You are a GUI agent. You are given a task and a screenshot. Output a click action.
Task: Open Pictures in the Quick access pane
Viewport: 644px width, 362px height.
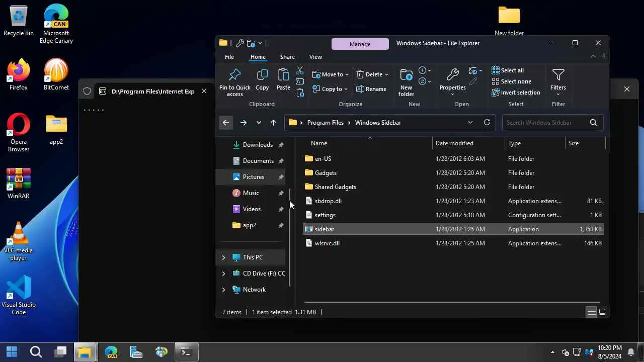pyautogui.click(x=251, y=177)
